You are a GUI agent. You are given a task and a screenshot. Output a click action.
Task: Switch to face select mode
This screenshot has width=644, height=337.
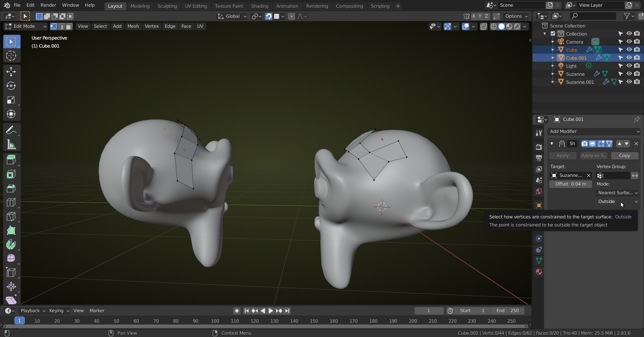(x=69, y=26)
